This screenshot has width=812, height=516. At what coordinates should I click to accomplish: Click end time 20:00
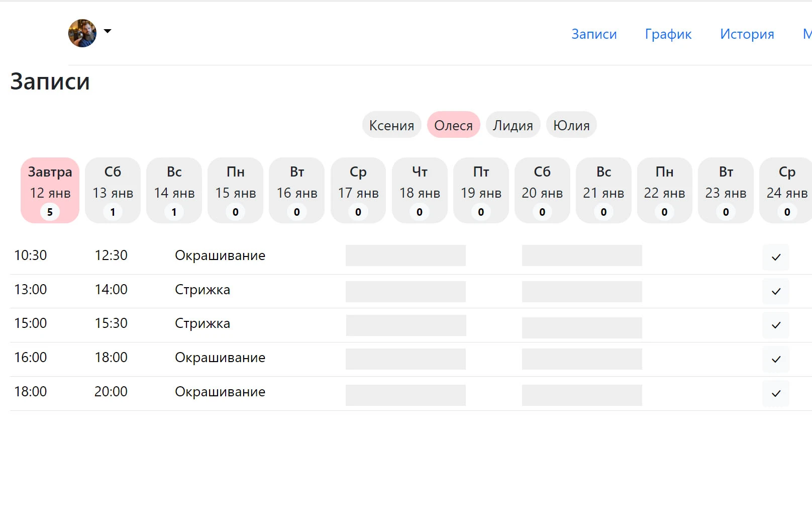coord(111,392)
